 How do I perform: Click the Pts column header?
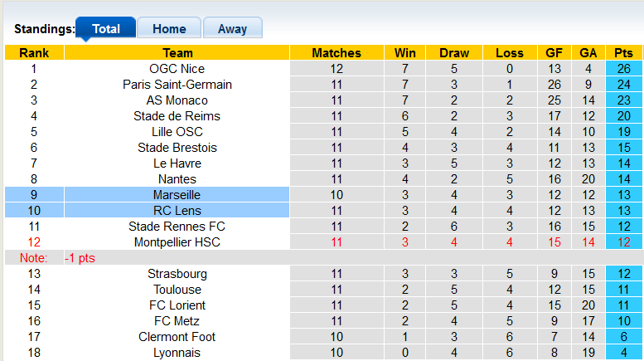(623, 53)
